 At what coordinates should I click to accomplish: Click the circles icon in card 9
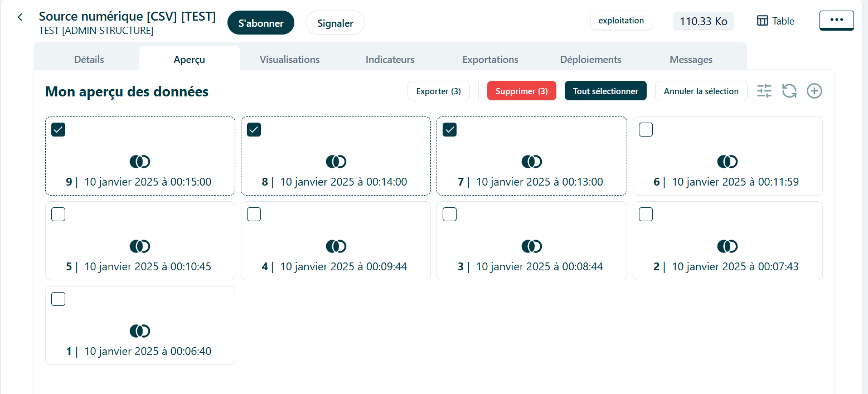point(140,162)
